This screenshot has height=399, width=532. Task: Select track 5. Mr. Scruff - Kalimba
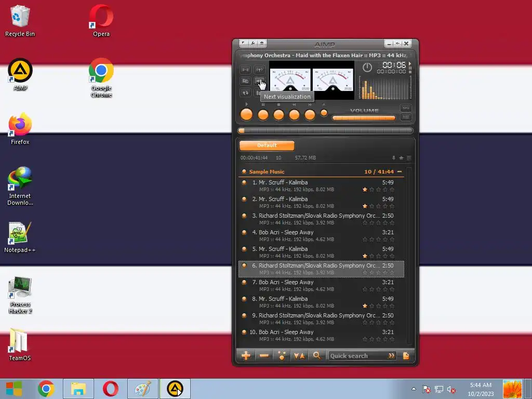[321, 252]
